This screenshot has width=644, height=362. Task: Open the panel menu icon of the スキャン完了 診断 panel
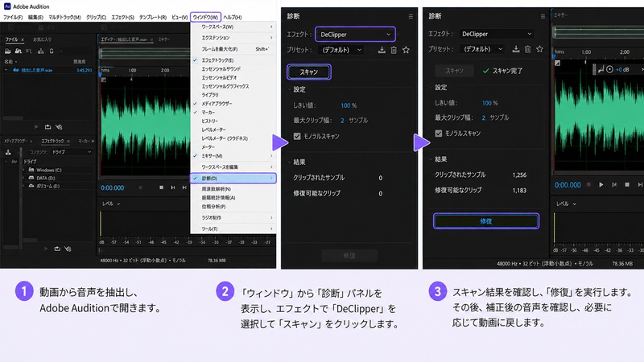point(543,16)
